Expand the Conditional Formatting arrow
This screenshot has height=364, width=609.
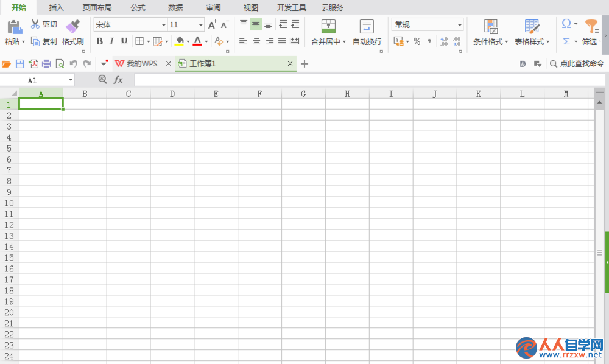[507, 41]
